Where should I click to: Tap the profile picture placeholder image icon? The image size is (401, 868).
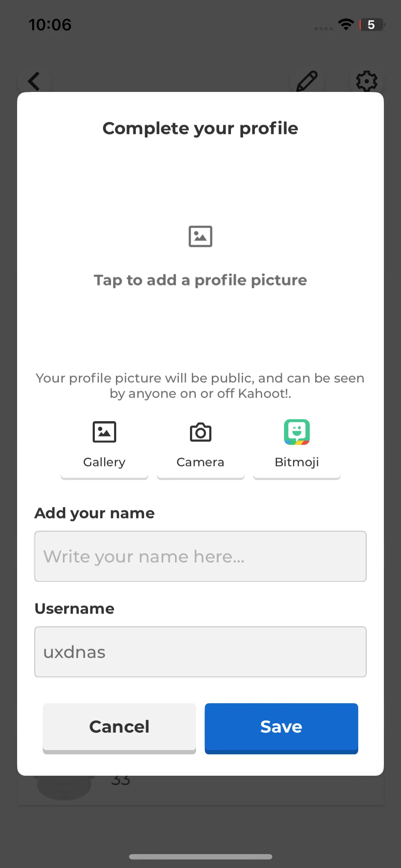(200, 236)
